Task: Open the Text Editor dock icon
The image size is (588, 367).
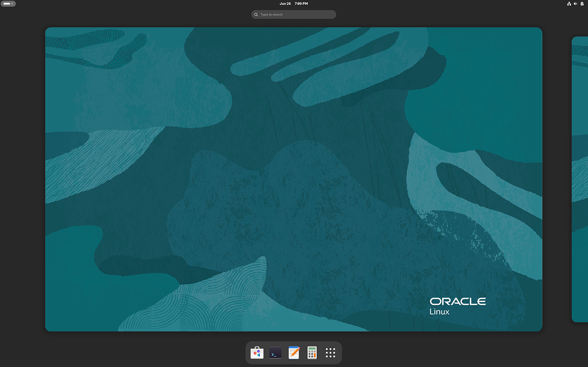Action: tap(294, 352)
